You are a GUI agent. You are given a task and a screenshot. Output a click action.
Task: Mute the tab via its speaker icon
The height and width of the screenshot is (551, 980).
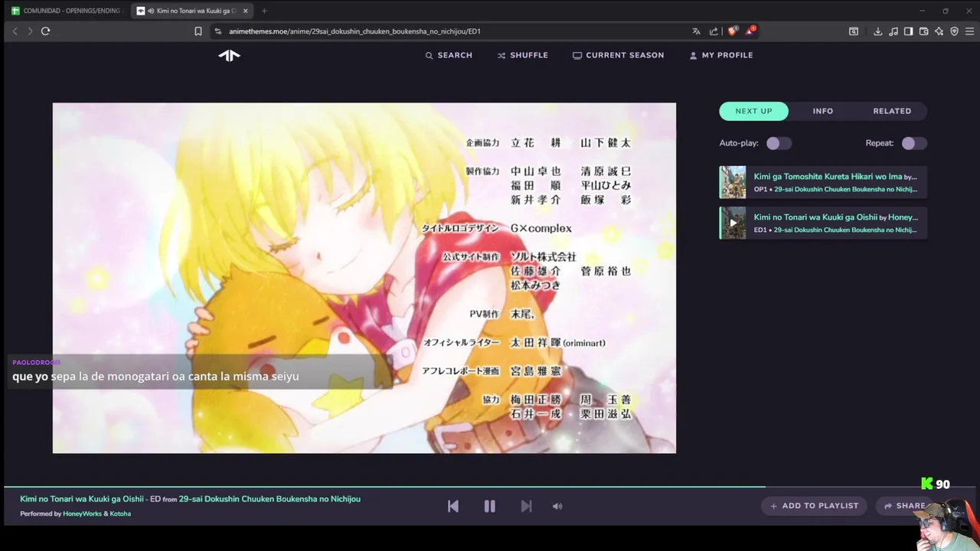(151, 11)
